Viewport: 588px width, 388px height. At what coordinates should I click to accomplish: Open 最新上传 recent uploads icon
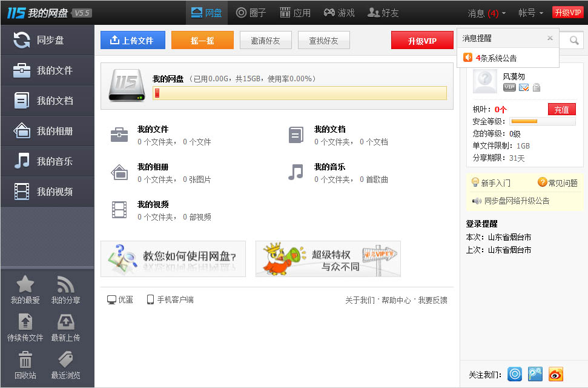point(65,322)
